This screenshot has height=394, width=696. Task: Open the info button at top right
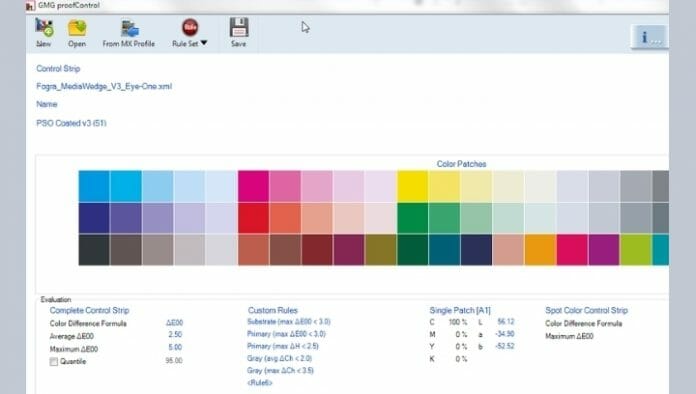tap(649, 37)
